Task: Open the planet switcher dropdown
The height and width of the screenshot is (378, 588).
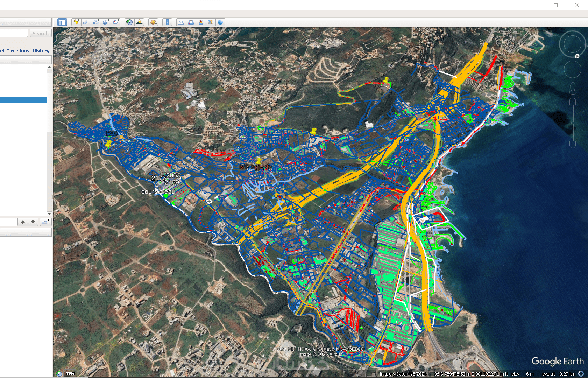Action: coord(153,22)
